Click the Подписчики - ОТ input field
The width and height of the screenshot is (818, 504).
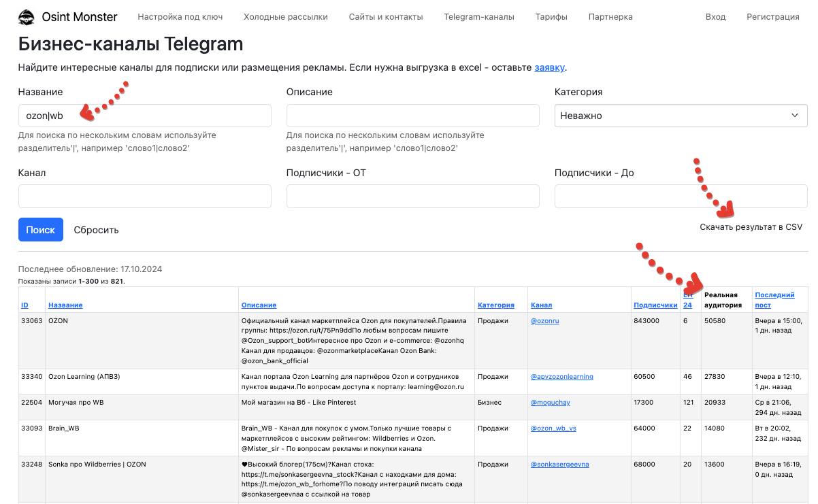pyautogui.click(x=412, y=197)
